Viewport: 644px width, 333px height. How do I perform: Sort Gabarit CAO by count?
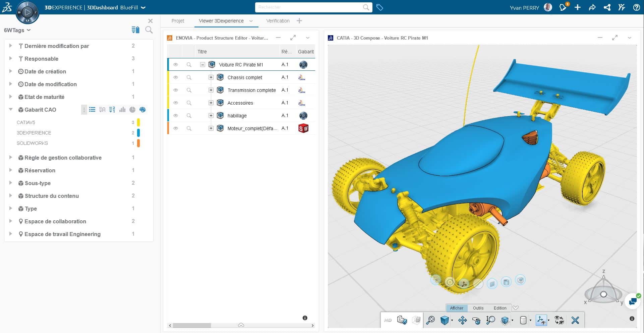[112, 110]
